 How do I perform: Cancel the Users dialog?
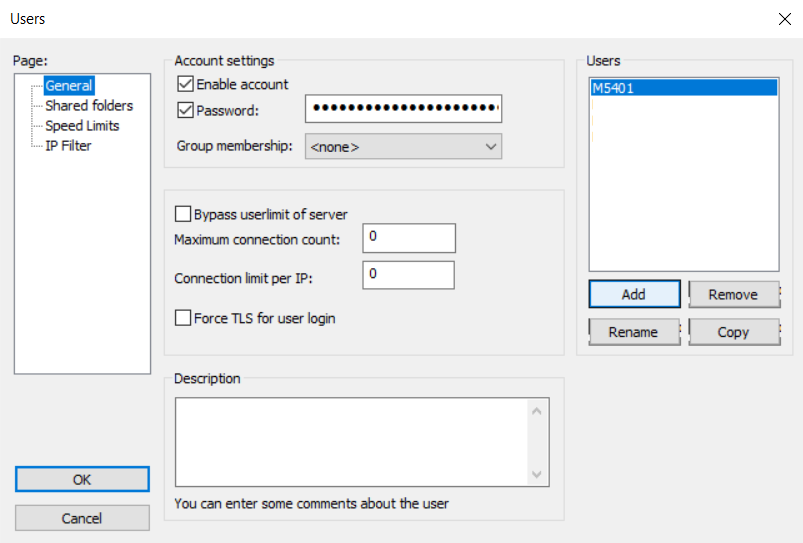(x=82, y=518)
